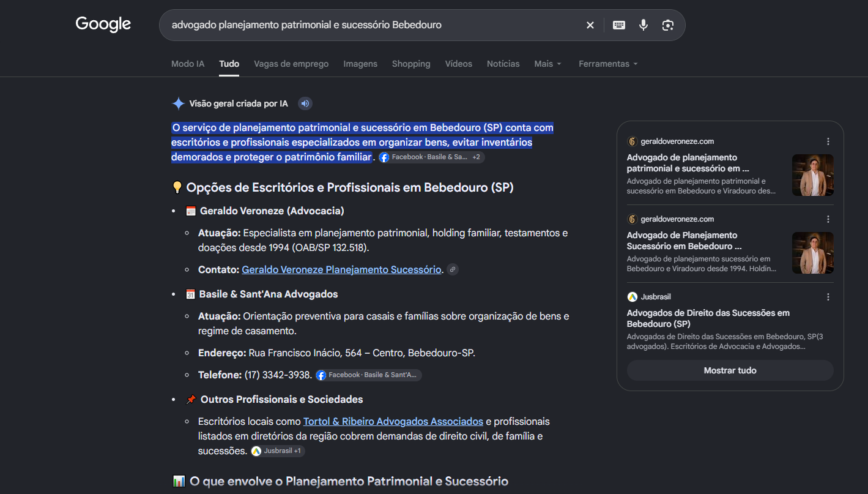Open Geraldo Veroneze Planejamento Sucessório link
The width and height of the screenshot is (868, 494).
point(341,269)
